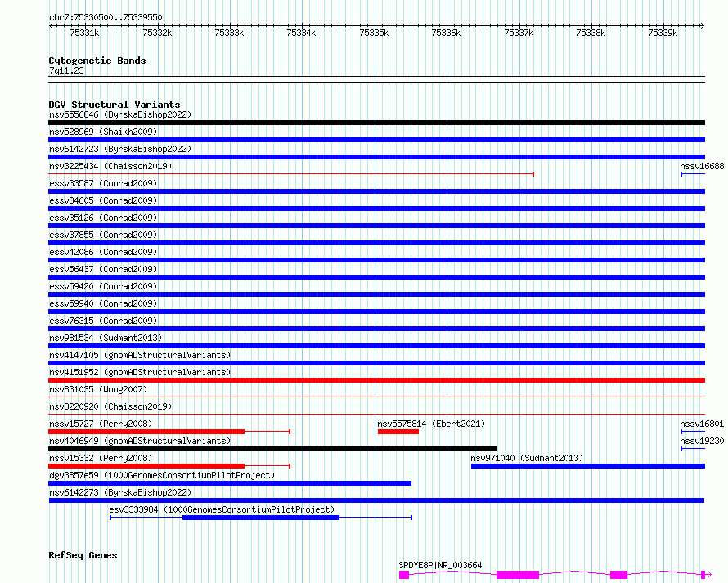Click the nsv6142273 (ByrskaBishop2022) label
The image size is (728, 583).
(x=120, y=492)
